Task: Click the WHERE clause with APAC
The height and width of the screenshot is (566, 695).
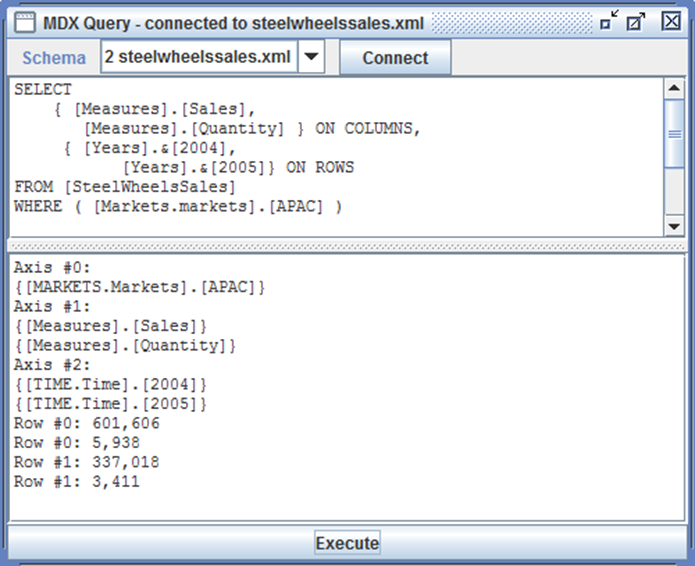Action: tap(178, 206)
